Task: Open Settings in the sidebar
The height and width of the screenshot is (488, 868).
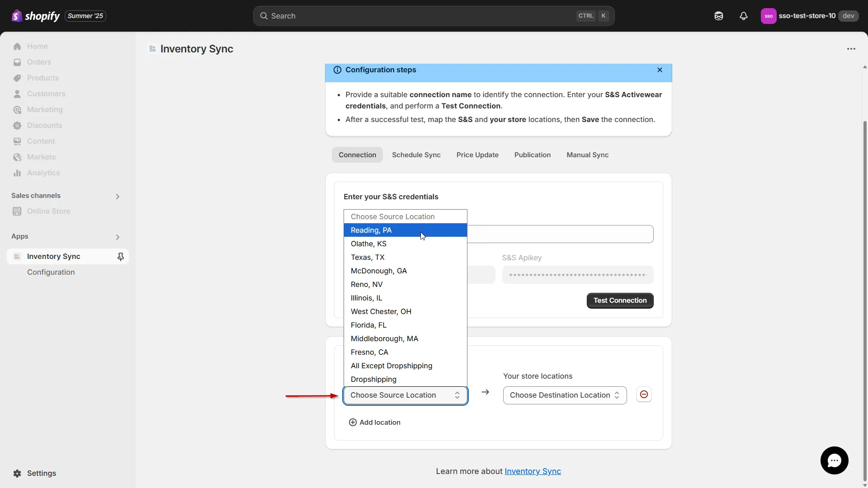Action: [41, 473]
